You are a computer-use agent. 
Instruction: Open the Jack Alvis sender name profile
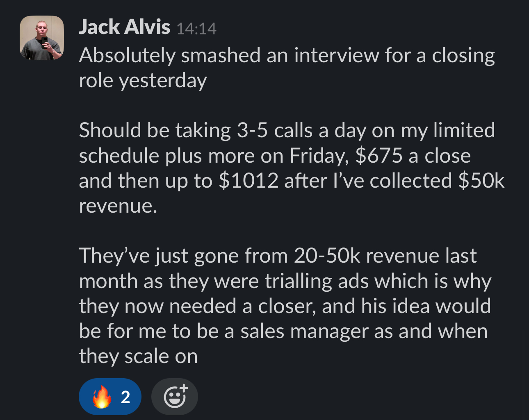[x=124, y=27]
